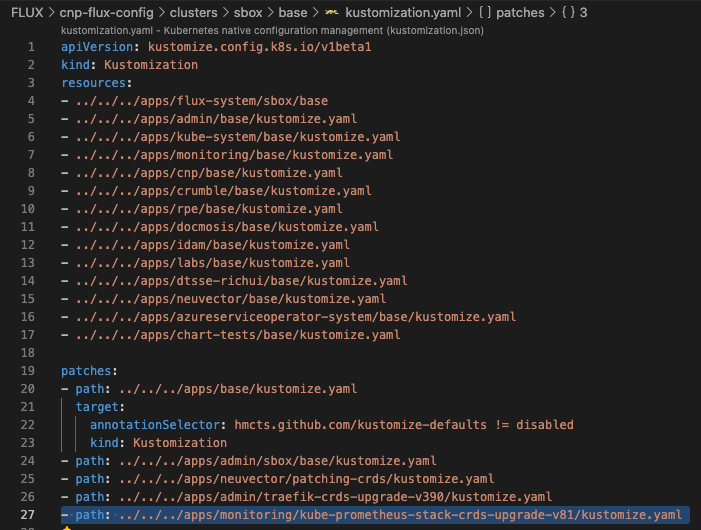Screen dimensions: 701x530
Task: Click the neuvector patching-crds path on line 25
Action: pyautogui.click(x=306, y=478)
